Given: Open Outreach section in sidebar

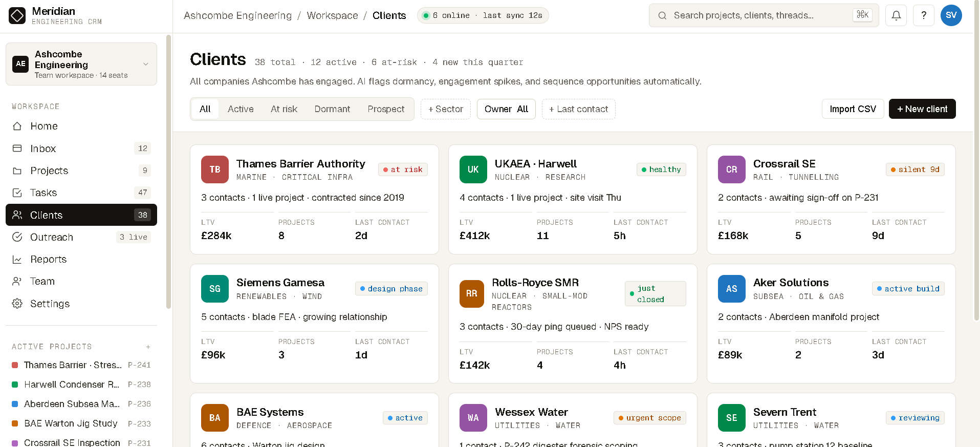Looking at the screenshot, I should click(x=81, y=237).
